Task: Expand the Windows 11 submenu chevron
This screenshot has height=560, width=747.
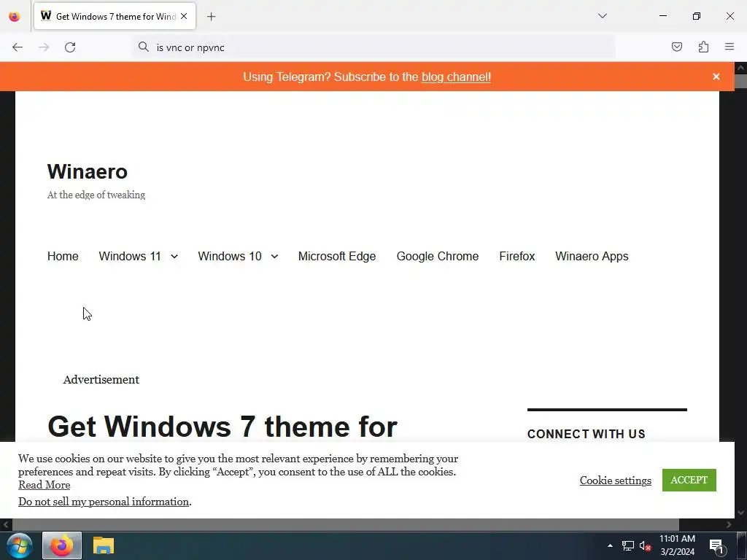Action: [x=174, y=257]
